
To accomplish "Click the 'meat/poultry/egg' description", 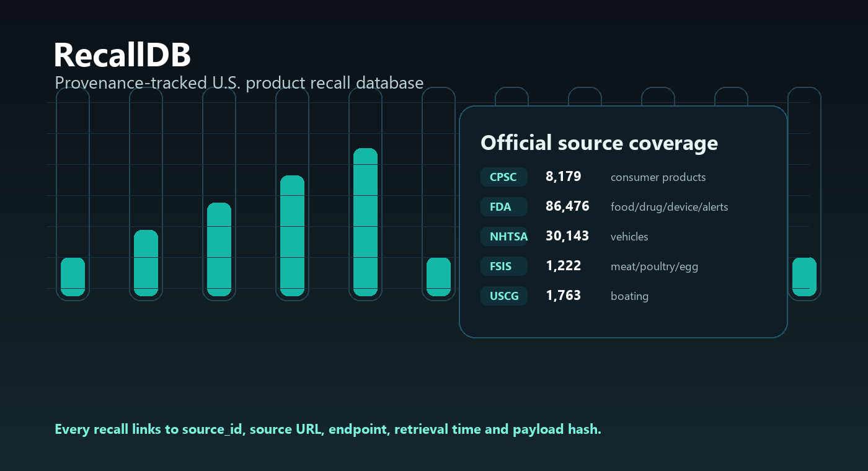I will point(655,266).
